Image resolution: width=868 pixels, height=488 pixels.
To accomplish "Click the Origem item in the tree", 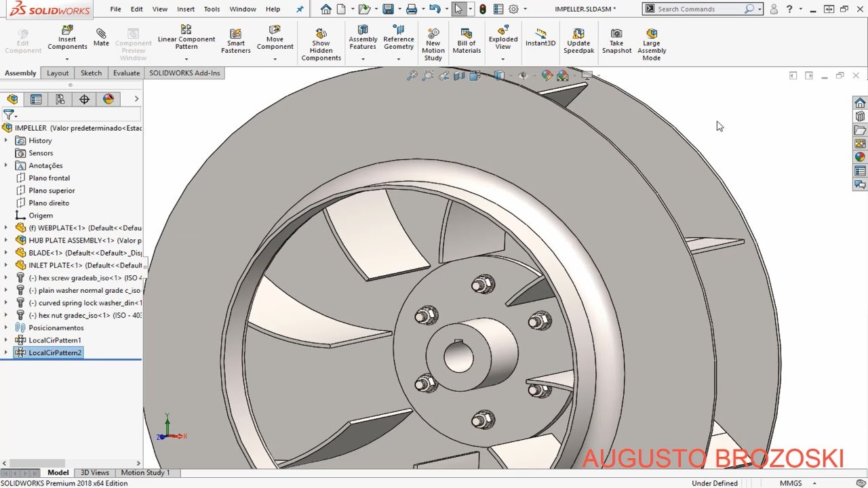I will (x=34, y=216).
